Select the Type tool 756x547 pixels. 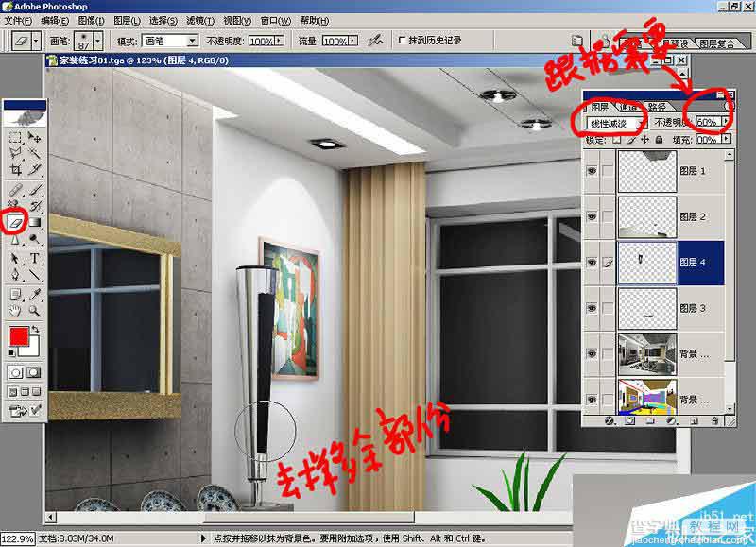34,258
